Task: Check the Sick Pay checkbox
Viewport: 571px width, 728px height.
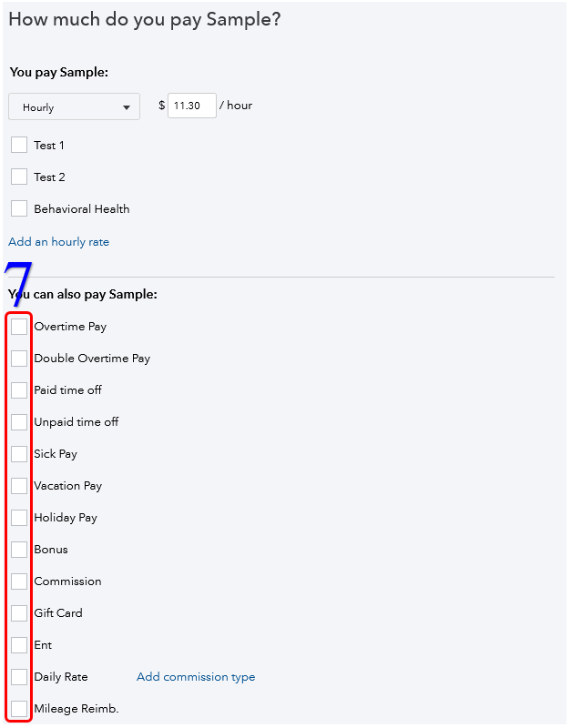Action: [x=19, y=454]
